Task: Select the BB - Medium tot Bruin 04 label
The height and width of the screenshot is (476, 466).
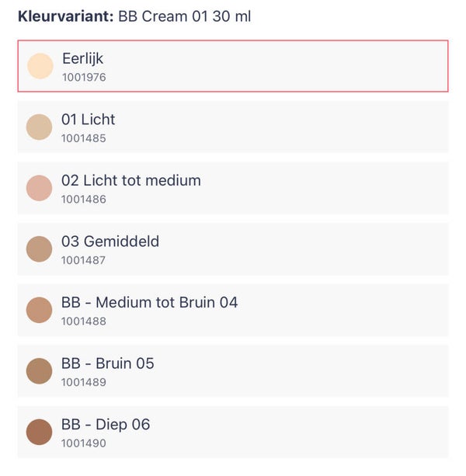Action: click(149, 302)
